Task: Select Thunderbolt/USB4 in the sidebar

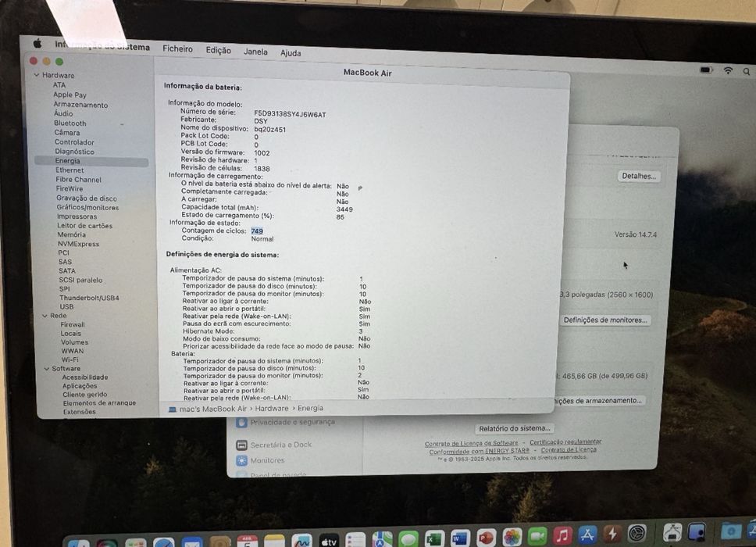Action: 89,298
